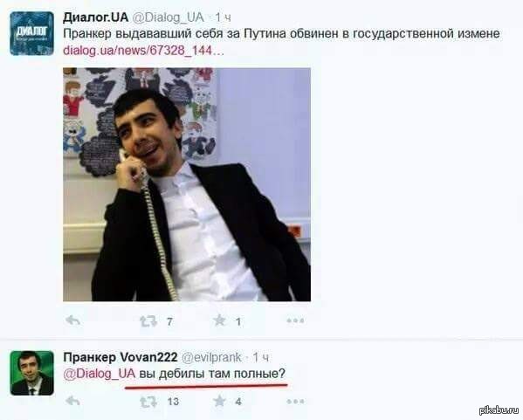Open more options on Vovan222's reply
Viewport: 523px width, 420px height.
tap(295, 401)
